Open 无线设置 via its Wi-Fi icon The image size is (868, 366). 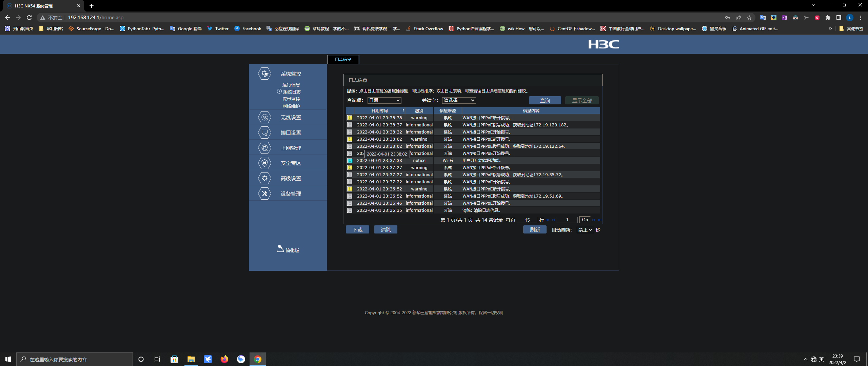(x=264, y=117)
